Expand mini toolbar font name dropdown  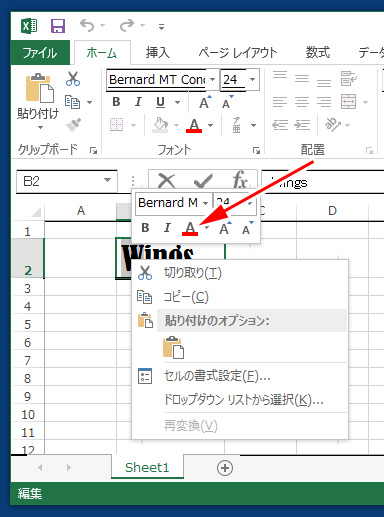206,203
